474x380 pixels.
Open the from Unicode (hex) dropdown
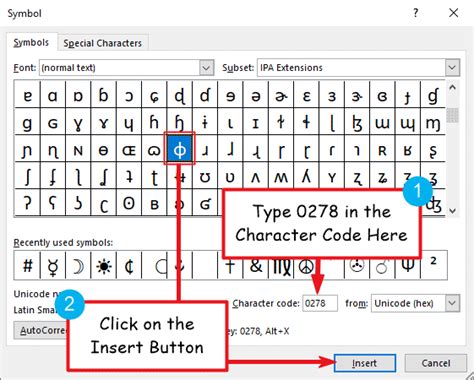point(452,303)
